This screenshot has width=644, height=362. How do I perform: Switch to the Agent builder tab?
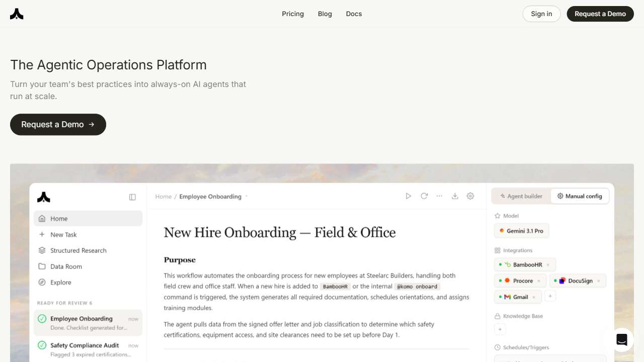[521, 196]
